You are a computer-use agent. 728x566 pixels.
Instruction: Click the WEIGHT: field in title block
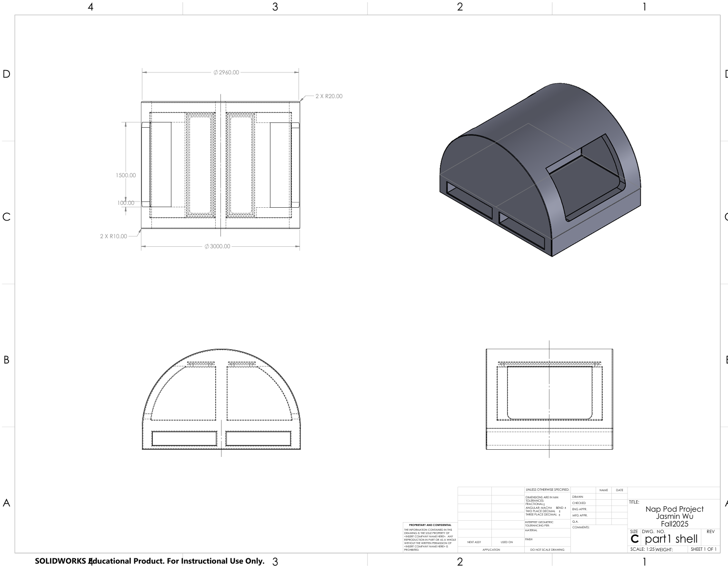(x=664, y=550)
